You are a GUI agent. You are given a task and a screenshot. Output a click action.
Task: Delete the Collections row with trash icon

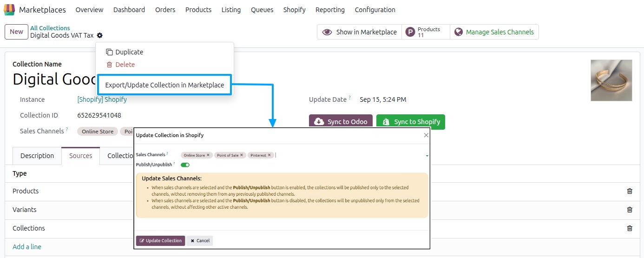tap(630, 228)
